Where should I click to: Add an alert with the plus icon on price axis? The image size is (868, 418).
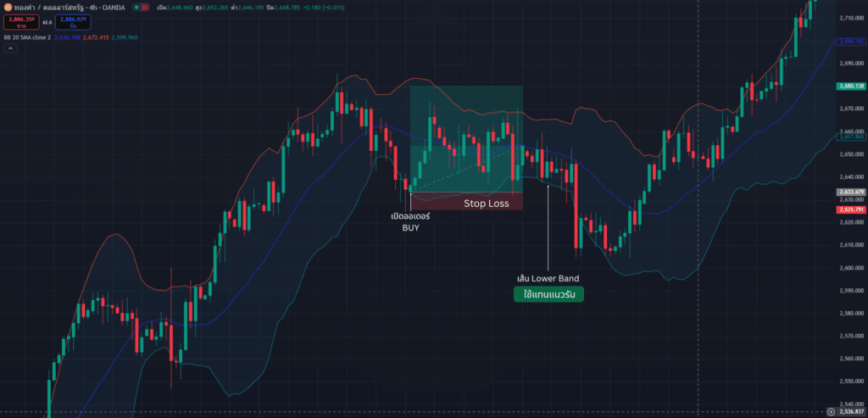832,411
